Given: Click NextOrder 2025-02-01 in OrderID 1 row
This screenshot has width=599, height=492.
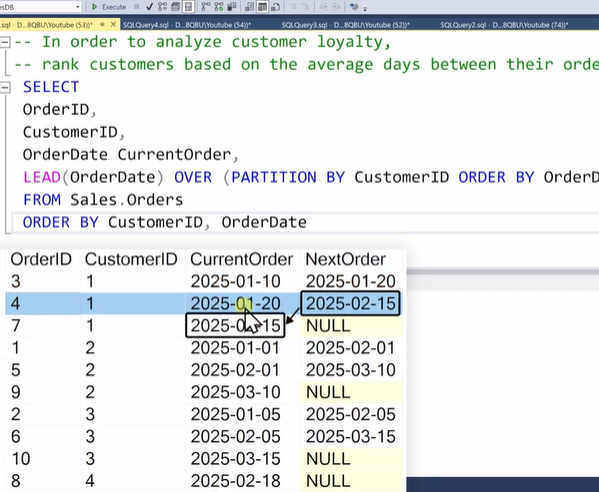Looking at the screenshot, I should coord(350,348).
